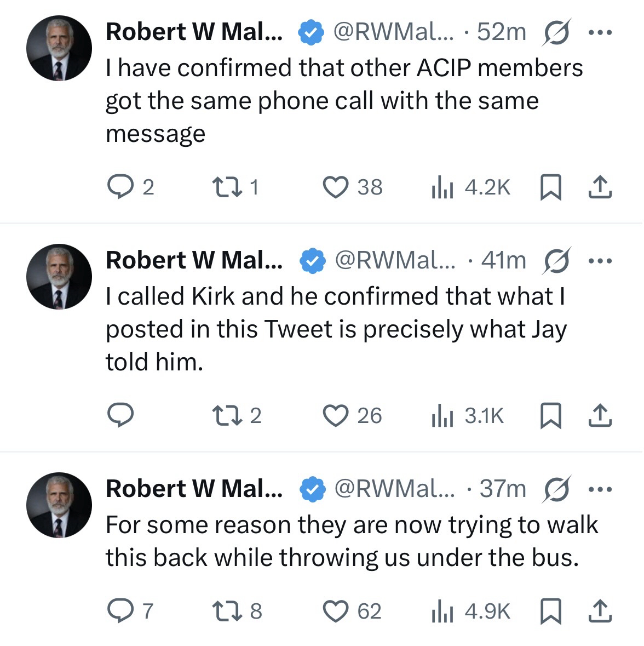Open more options on the 37m tweet
The height and width of the screenshot is (646, 644).
(x=600, y=489)
